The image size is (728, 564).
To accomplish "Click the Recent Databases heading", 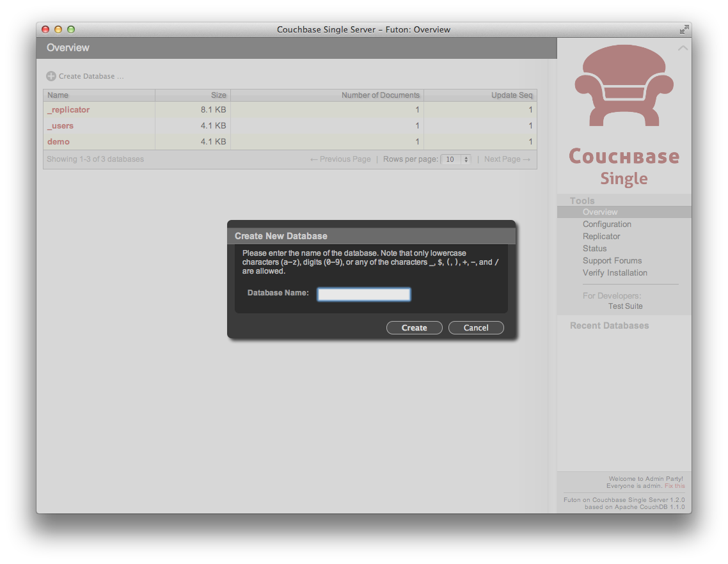I will click(609, 326).
